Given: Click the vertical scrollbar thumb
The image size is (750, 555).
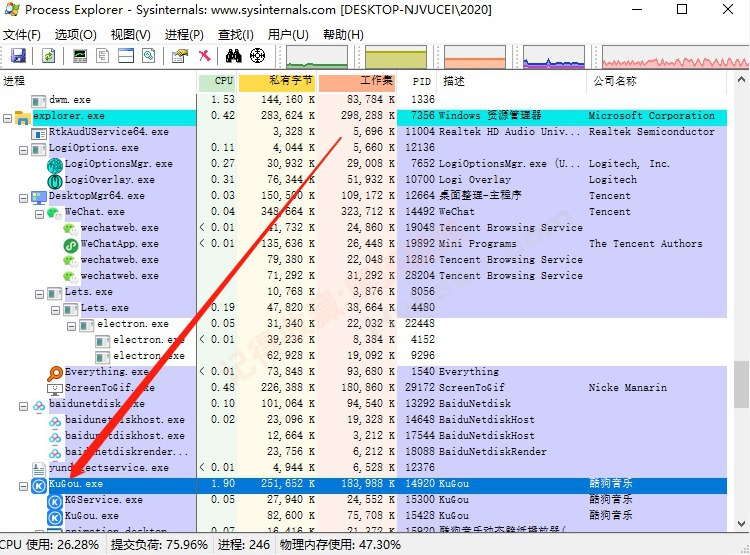Looking at the screenshot, I should pos(741,385).
